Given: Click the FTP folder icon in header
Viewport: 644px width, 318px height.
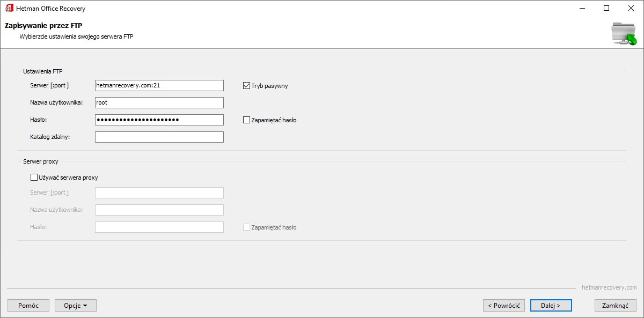Looking at the screenshot, I should 624,34.
